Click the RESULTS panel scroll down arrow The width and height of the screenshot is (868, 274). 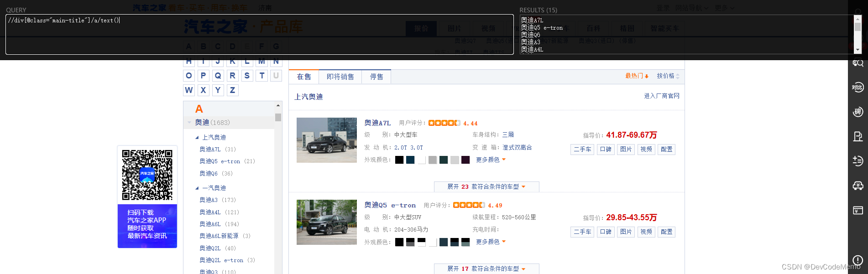click(x=858, y=50)
